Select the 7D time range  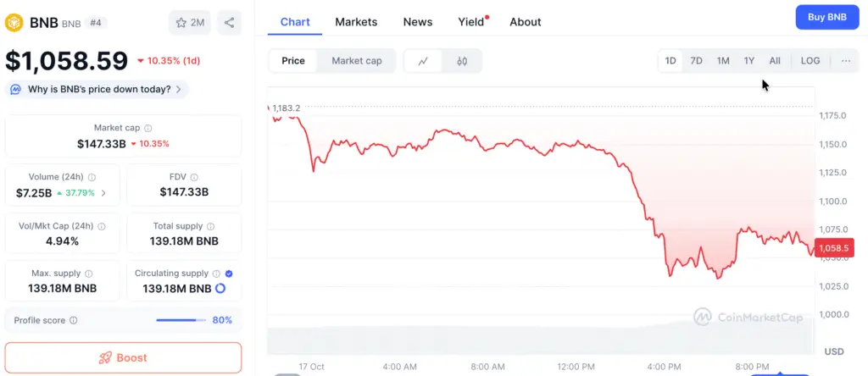click(x=696, y=61)
